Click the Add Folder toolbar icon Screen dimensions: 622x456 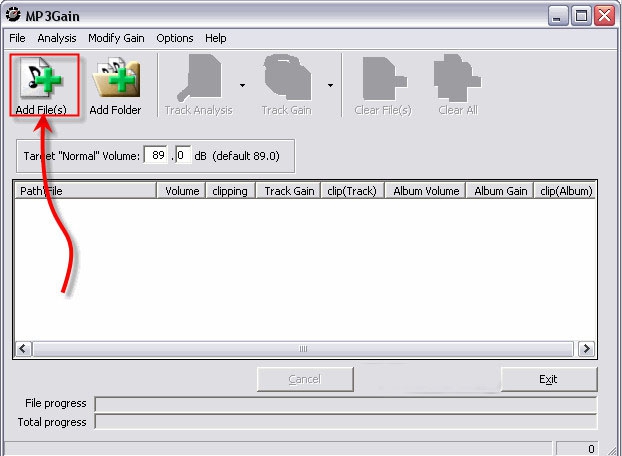116,78
